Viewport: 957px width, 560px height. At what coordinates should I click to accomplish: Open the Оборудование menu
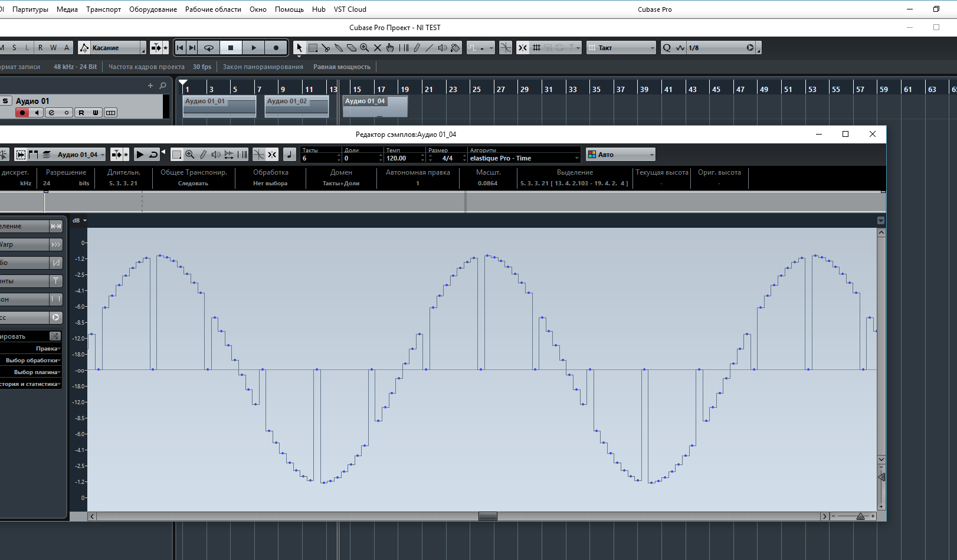pyautogui.click(x=153, y=9)
